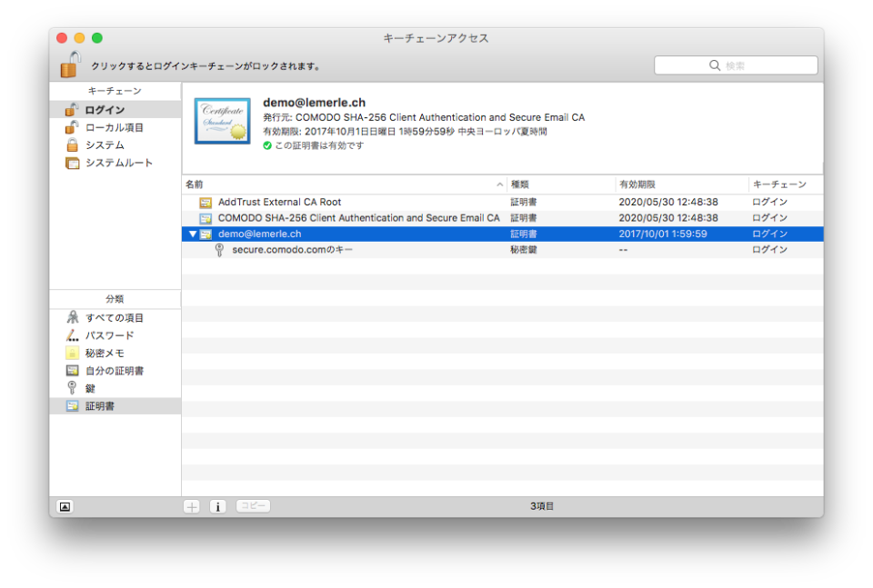Screen dimensions: 873x588
Task: Filter by 鍵 keys category
Action: (x=90, y=388)
